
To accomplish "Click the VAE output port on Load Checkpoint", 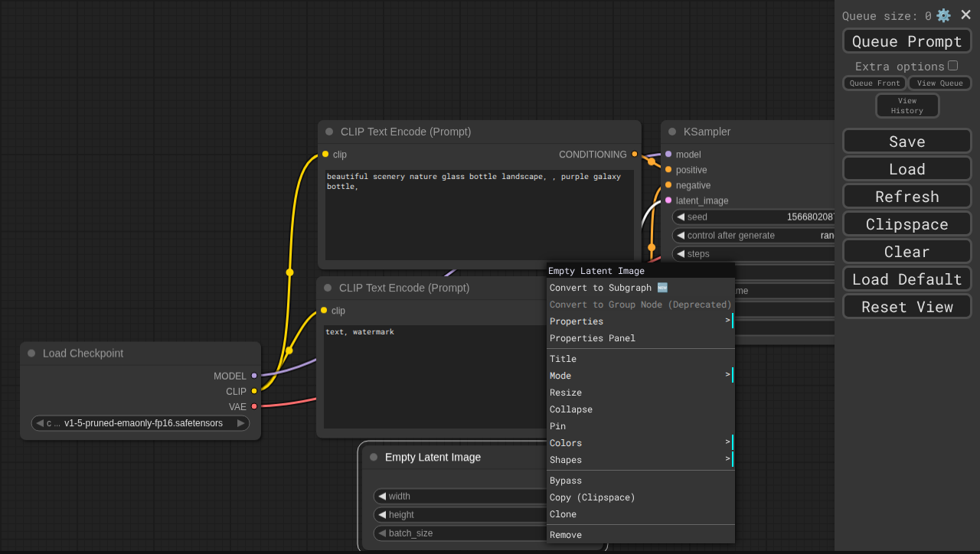I will 254,406.
